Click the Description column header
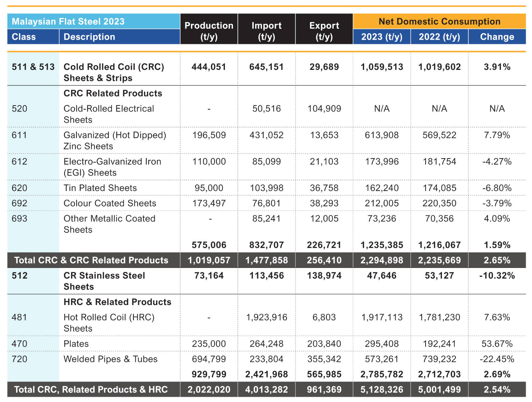 coord(89,37)
